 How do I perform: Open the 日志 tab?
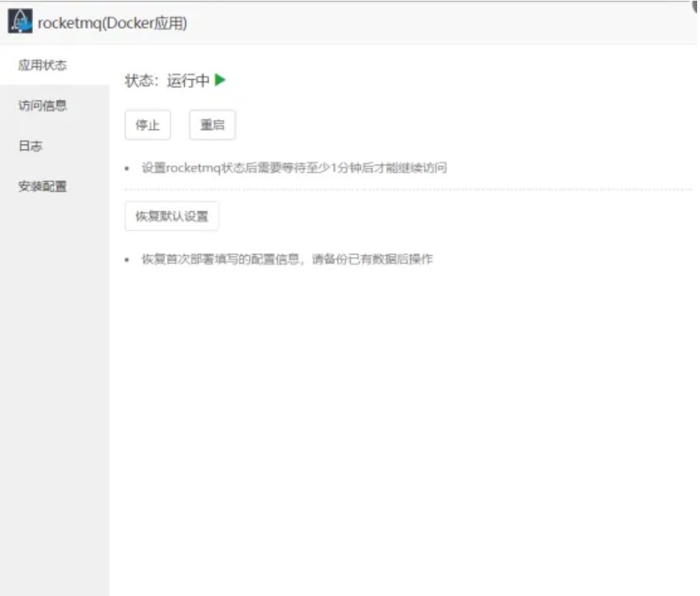(31, 146)
